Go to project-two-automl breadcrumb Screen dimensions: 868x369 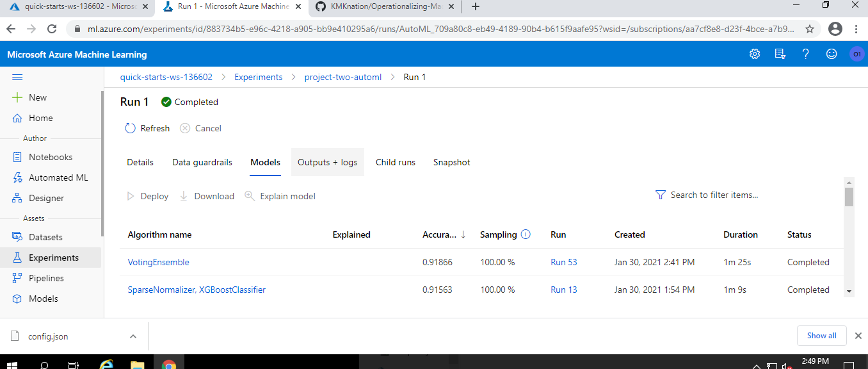[343, 77]
